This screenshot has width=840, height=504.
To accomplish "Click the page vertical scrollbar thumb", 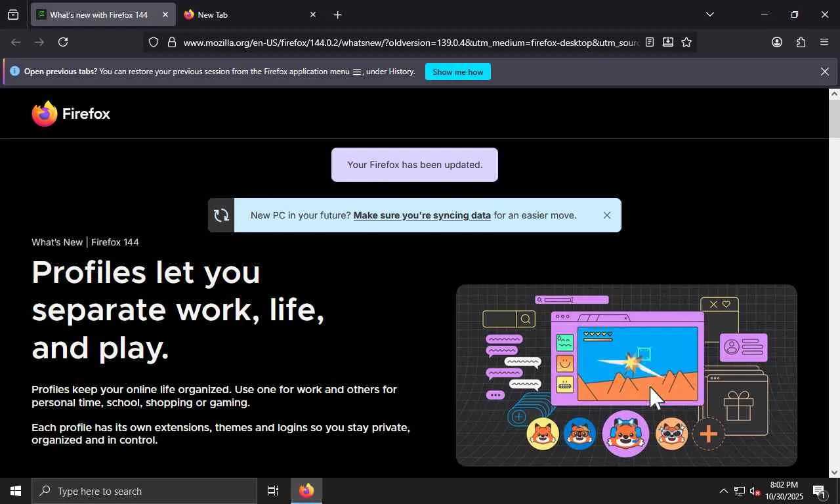I will [x=834, y=118].
